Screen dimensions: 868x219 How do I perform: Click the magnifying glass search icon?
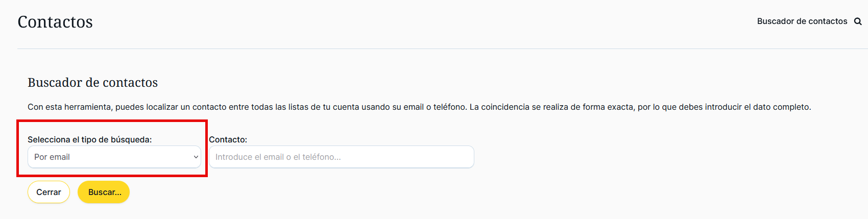(858, 21)
